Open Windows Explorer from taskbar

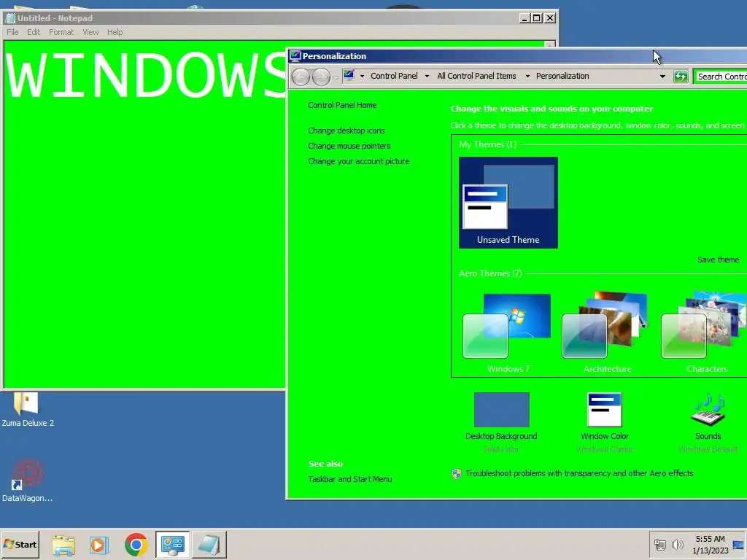point(63,545)
